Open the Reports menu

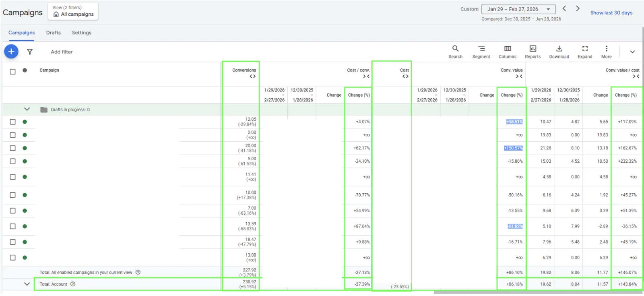(533, 52)
